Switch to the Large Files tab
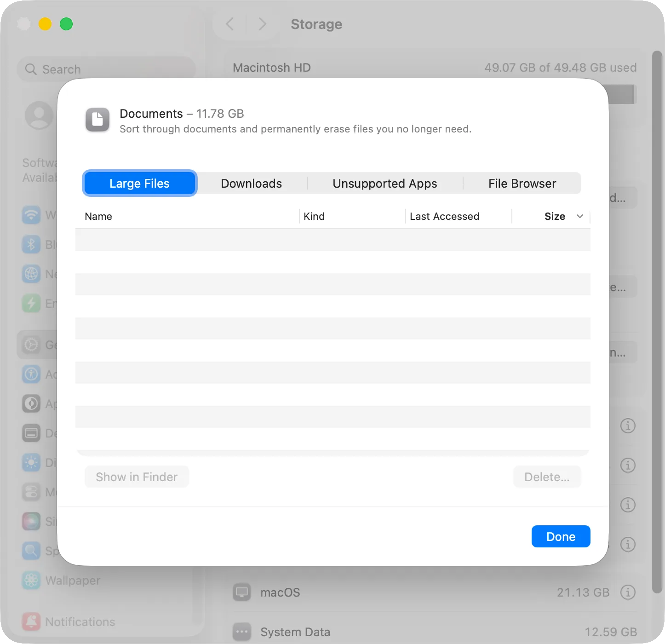The width and height of the screenshot is (665, 644). tap(140, 184)
